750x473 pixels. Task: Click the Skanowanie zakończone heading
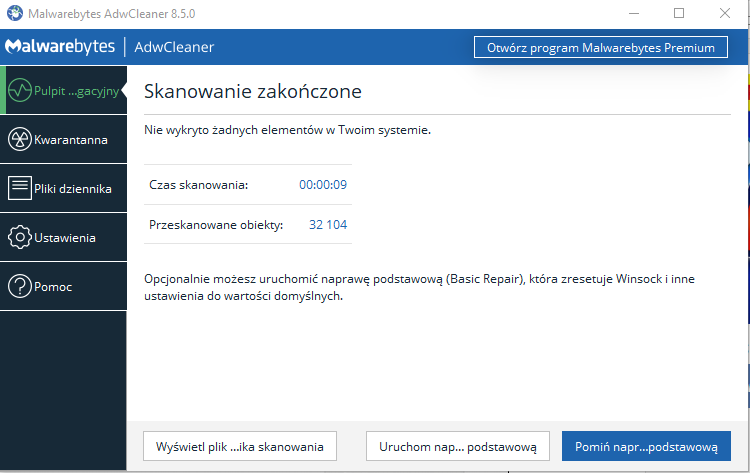point(253,91)
